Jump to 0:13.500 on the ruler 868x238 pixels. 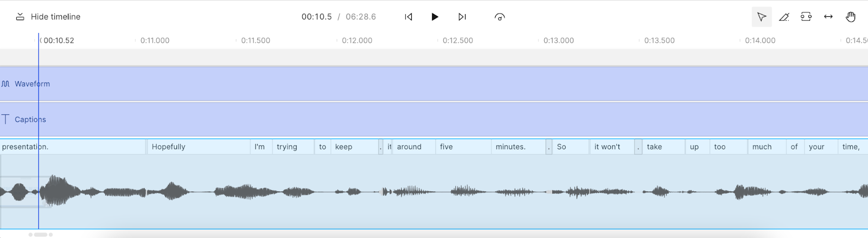pyautogui.click(x=659, y=40)
